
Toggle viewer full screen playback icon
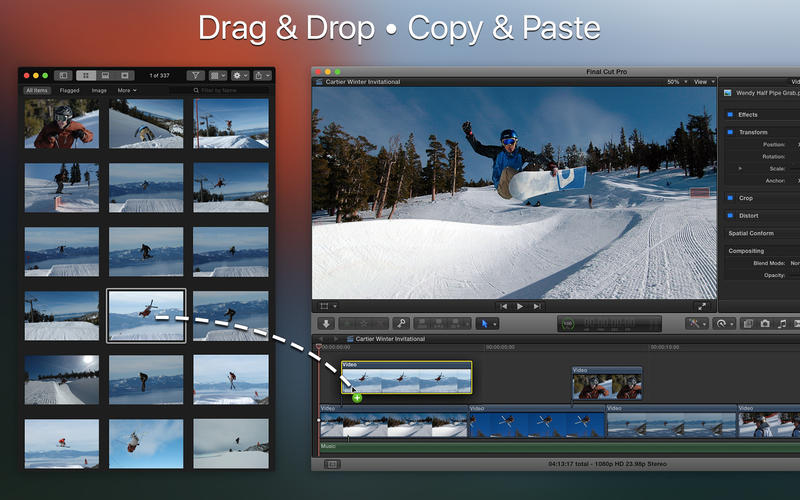pyautogui.click(x=702, y=306)
